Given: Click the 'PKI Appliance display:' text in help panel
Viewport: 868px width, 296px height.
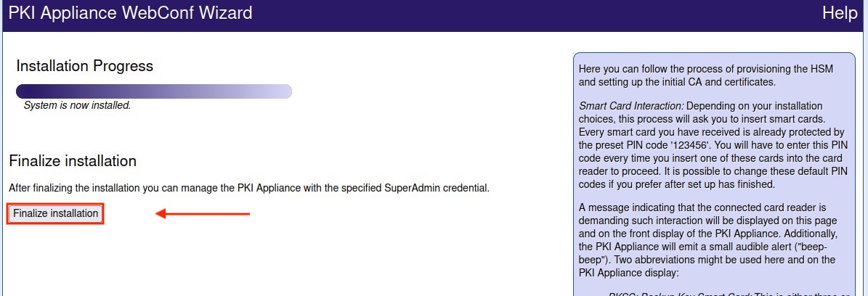Looking at the screenshot, I should coord(628,273).
